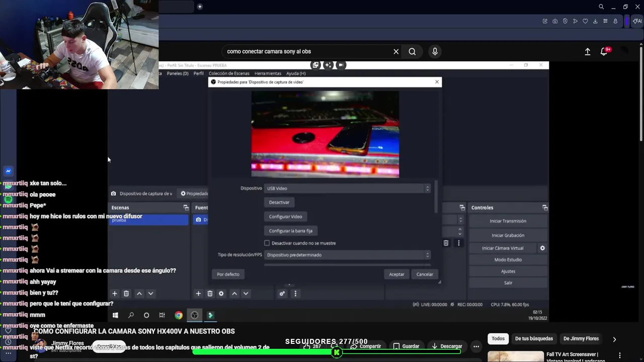Open the Tipo de resolución/FPS dropdown
This screenshot has height=362, width=644.
[x=348, y=255]
